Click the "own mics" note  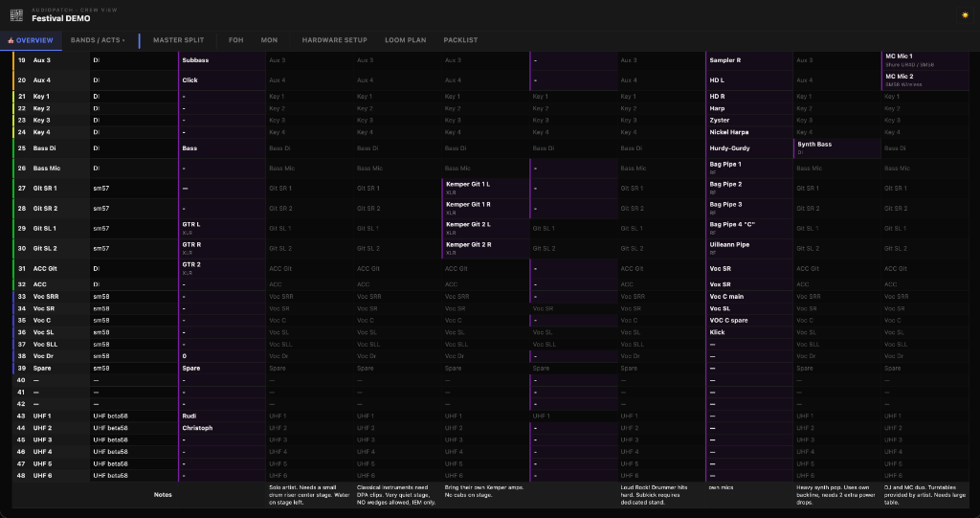[x=722, y=487]
